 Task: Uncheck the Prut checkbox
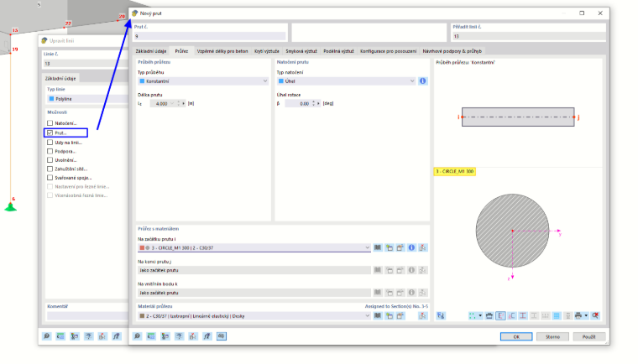[50, 133]
